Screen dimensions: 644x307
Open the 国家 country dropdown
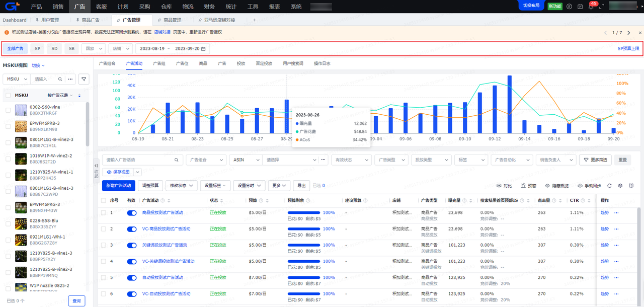(94, 49)
